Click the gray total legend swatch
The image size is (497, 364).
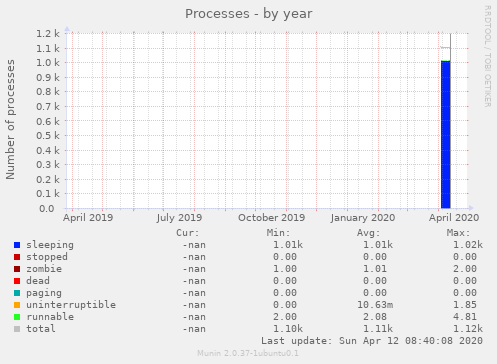17,329
